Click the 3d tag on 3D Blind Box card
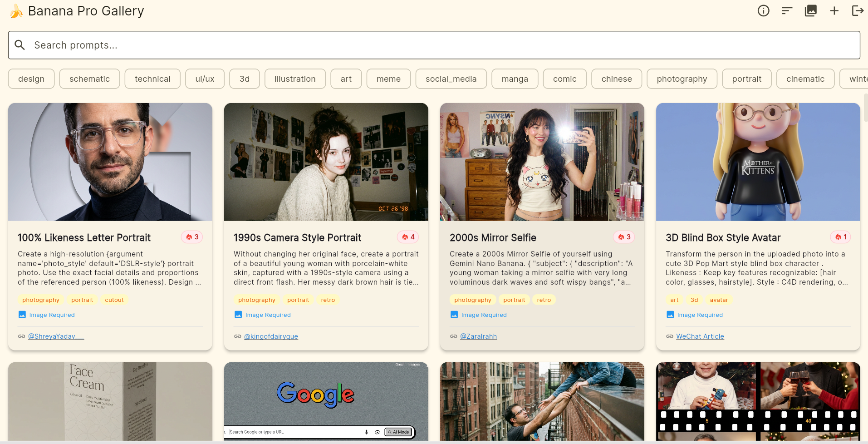Image resolution: width=868 pixels, height=444 pixels. pyautogui.click(x=694, y=300)
